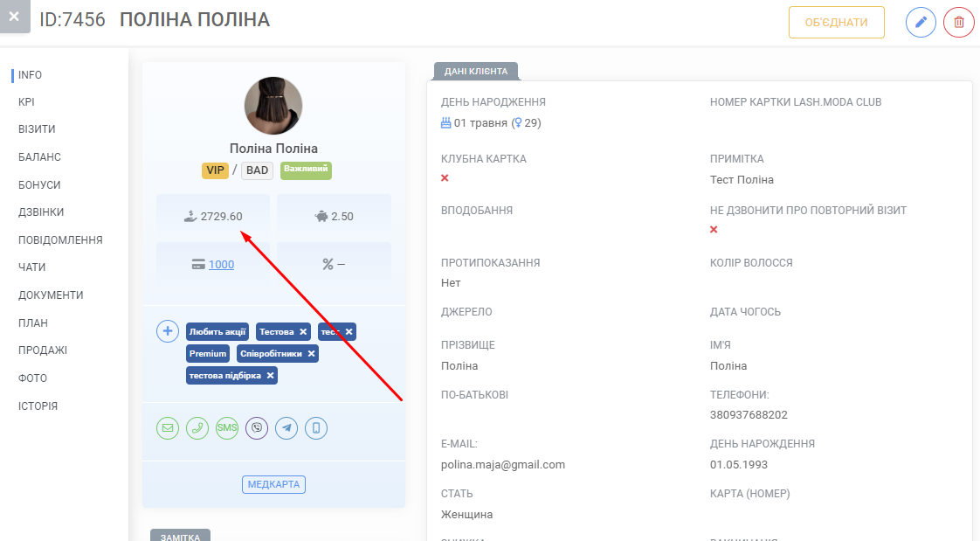The width and height of the screenshot is (980, 541).
Task: Click the phone number 380937688202
Action: click(x=749, y=414)
